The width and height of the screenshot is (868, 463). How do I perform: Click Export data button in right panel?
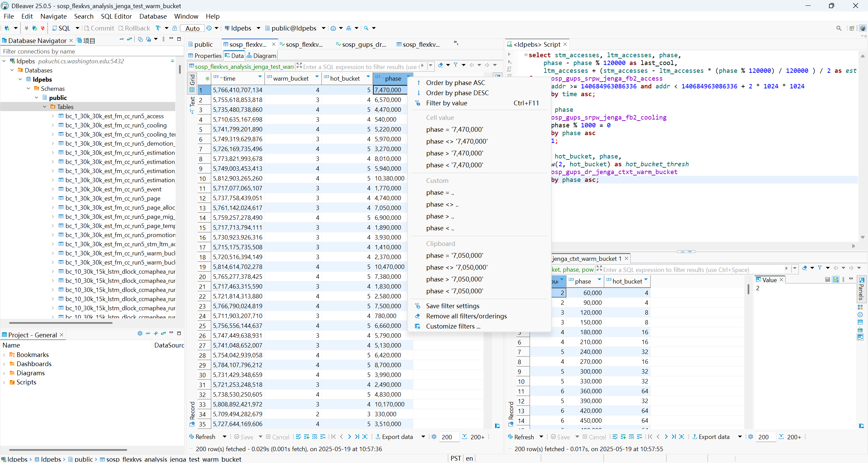(711, 437)
